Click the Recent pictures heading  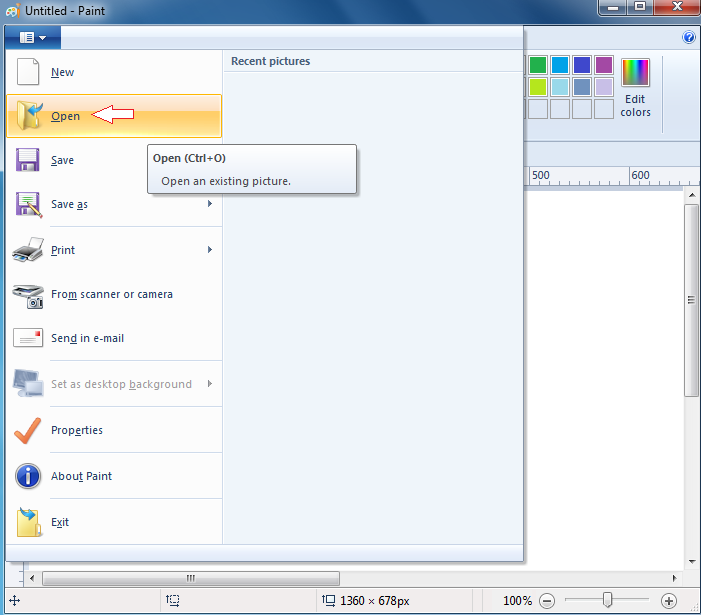pos(270,61)
